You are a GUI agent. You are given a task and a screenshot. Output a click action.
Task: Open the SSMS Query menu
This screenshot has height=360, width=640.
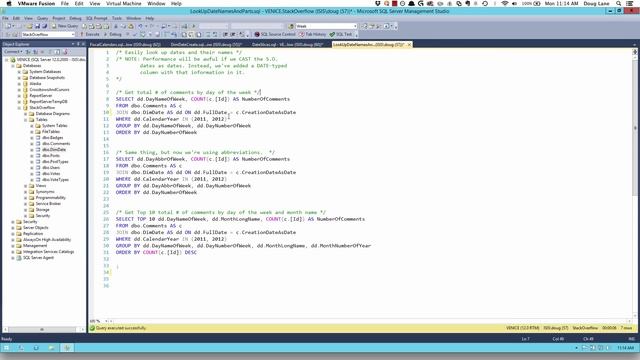(42, 18)
